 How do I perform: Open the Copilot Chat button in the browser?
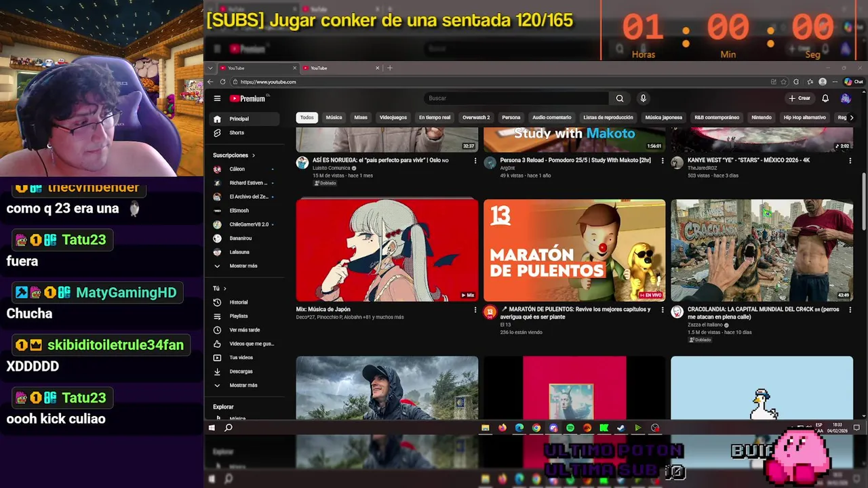point(854,82)
